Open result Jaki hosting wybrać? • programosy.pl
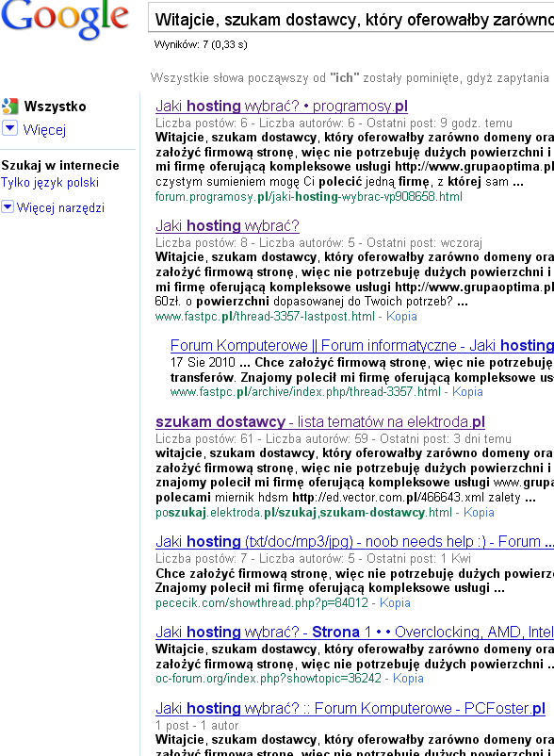Screen dimensions: 554x756 coord(282,106)
